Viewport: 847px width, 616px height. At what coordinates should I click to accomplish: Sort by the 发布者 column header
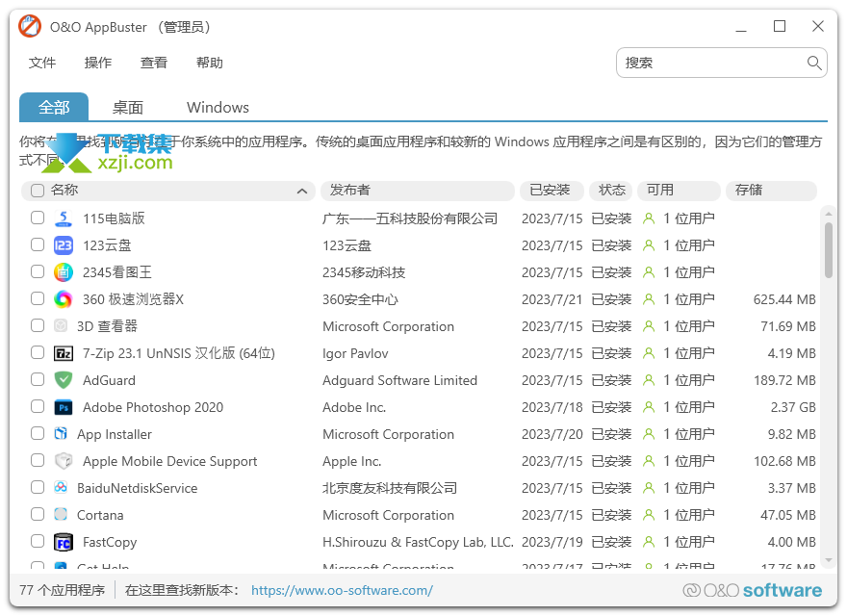[417, 191]
